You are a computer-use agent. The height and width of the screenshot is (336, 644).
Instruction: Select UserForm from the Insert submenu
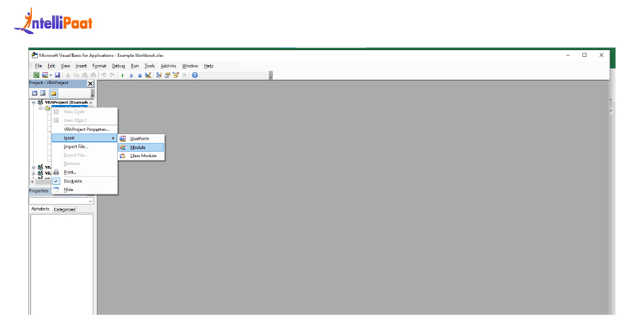[x=141, y=139]
